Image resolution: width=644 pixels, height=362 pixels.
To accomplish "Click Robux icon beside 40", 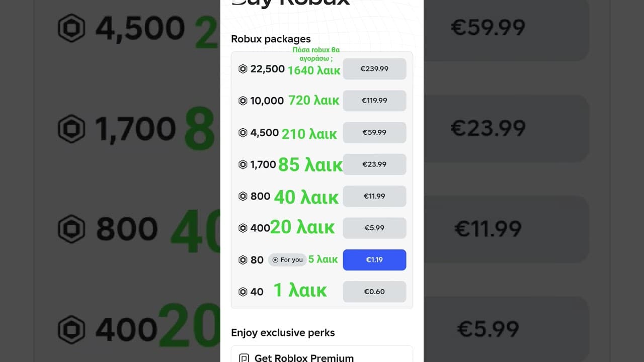I will pyautogui.click(x=243, y=292).
